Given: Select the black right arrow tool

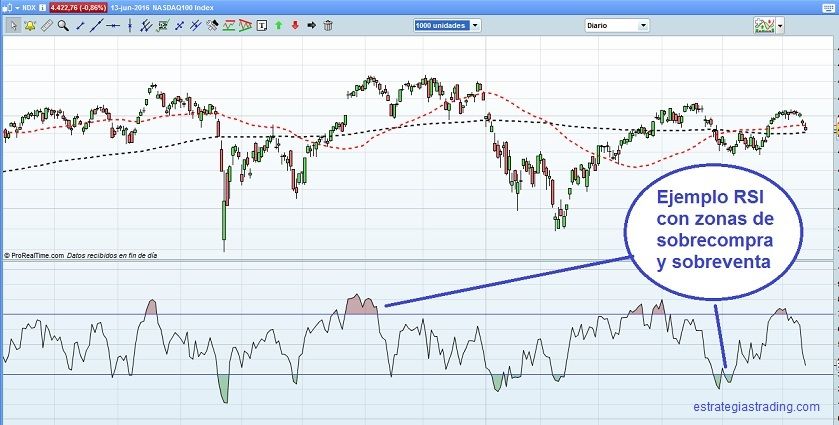Looking at the screenshot, I should [x=311, y=25].
